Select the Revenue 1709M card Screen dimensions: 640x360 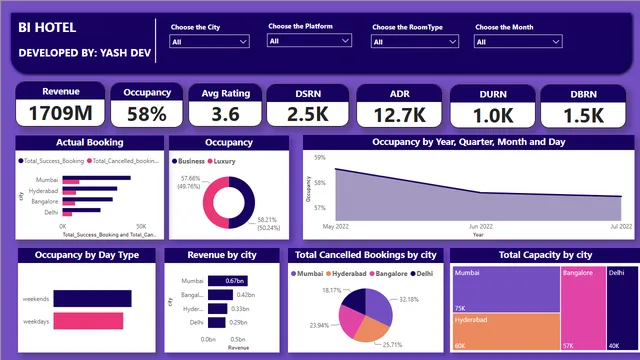60,104
